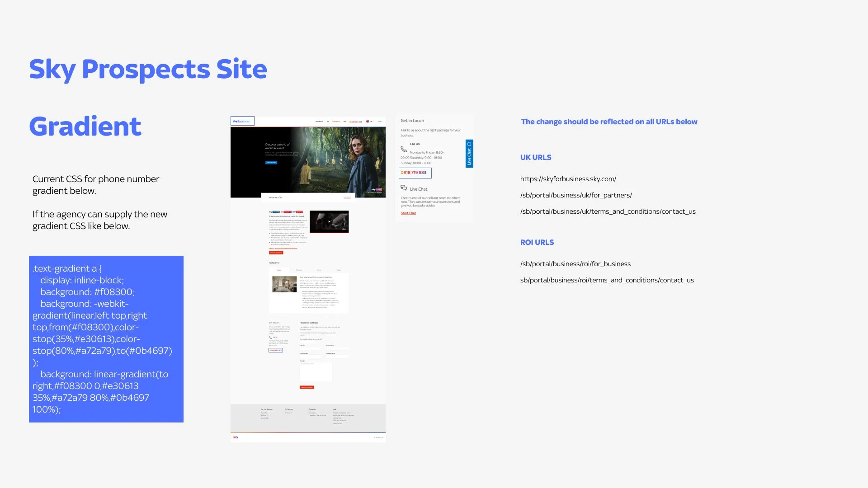Click the Sky Business logo in mockup header
This screenshot has height=488, width=868.
[242, 121]
